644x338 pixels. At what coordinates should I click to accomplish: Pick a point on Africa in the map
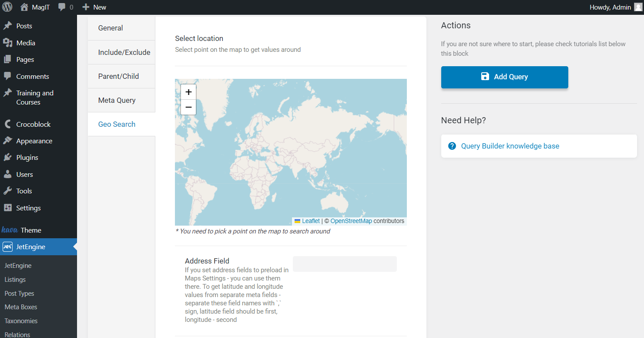pos(252,183)
